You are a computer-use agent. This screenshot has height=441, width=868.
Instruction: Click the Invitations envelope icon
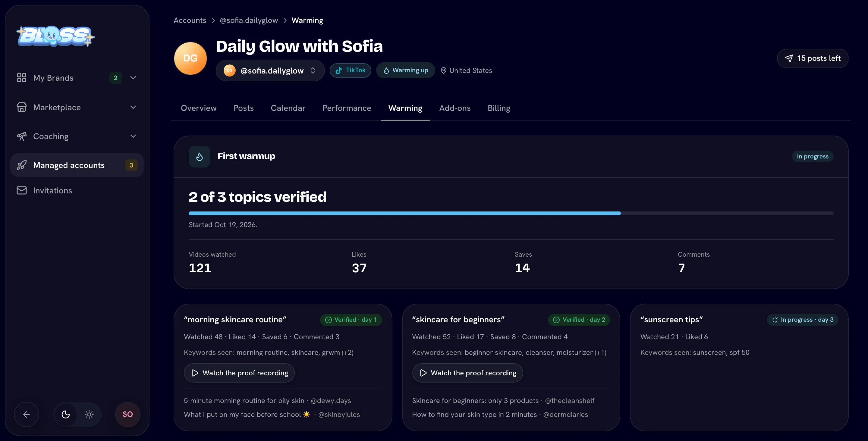pyautogui.click(x=22, y=190)
